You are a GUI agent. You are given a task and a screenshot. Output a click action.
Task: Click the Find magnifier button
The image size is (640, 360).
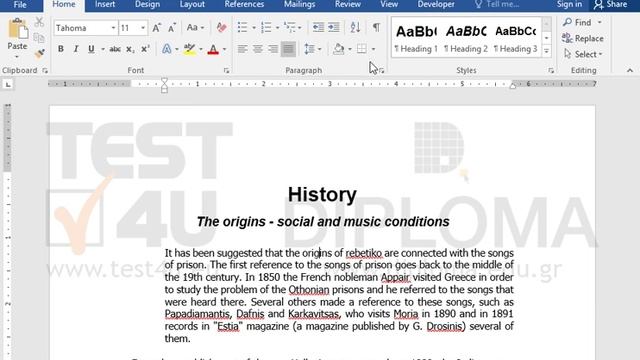click(x=577, y=22)
